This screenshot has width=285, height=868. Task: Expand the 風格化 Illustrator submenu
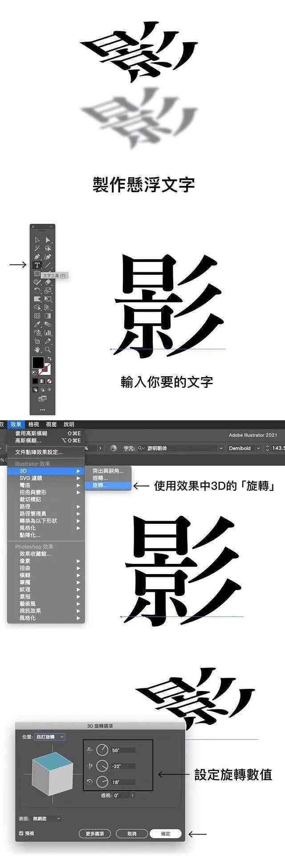click(46, 528)
